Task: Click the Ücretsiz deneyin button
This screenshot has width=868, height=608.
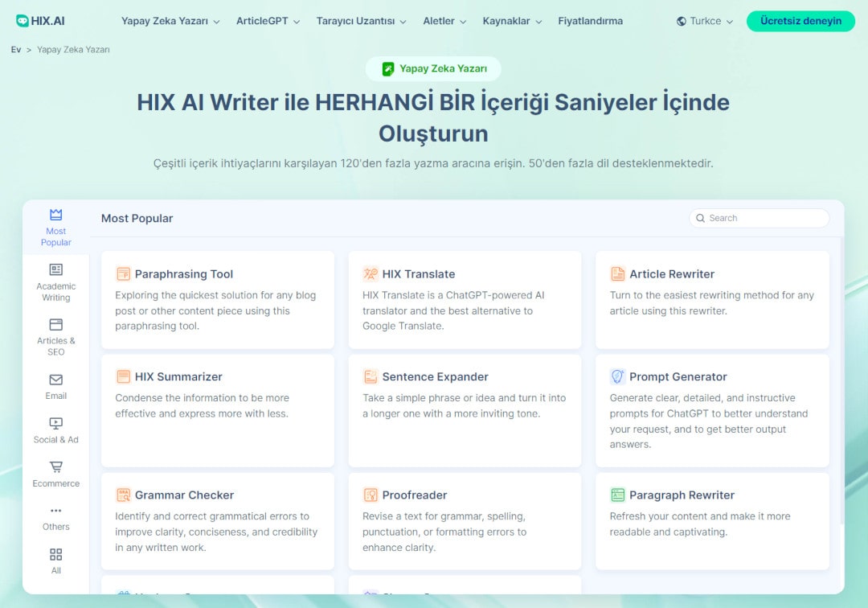Action: pos(800,21)
